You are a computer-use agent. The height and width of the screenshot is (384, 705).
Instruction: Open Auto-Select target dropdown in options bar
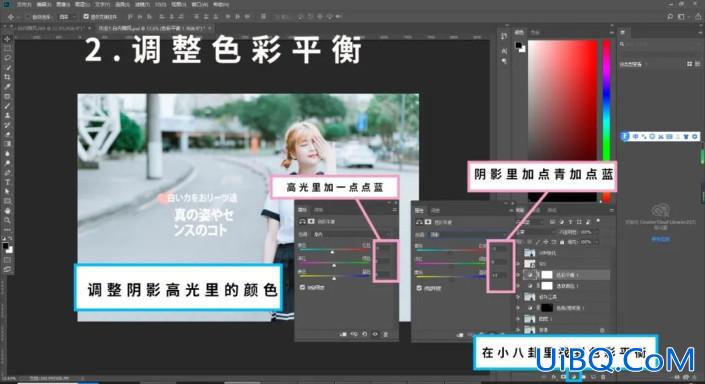pyautogui.click(x=67, y=17)
